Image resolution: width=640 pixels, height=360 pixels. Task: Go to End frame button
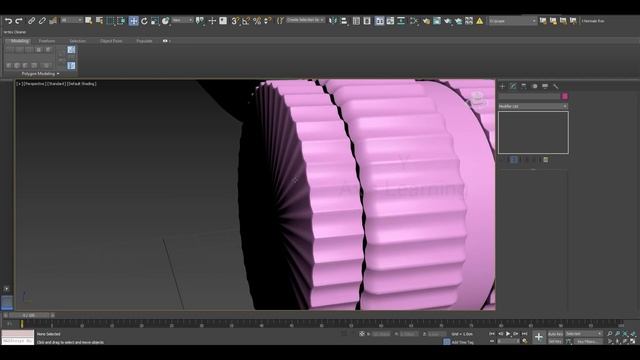click(x=524, y=334)
